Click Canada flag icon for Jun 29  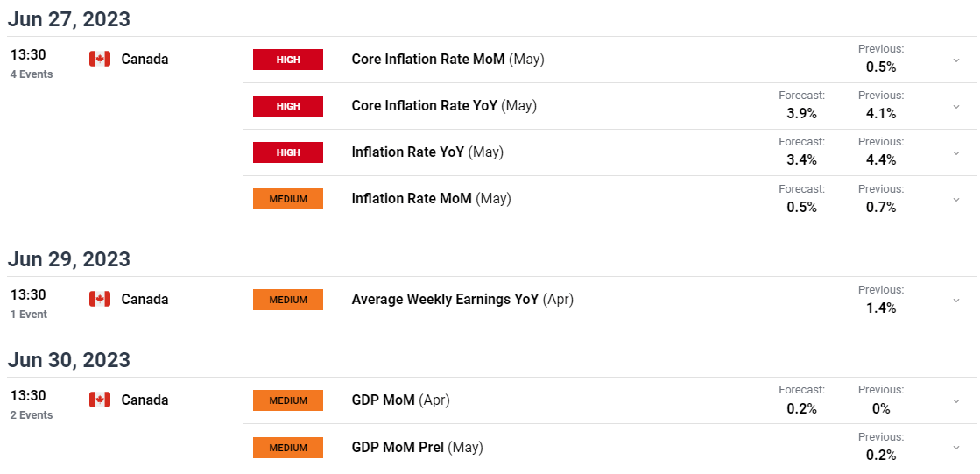pyautogui.click(x=99, y=299)
